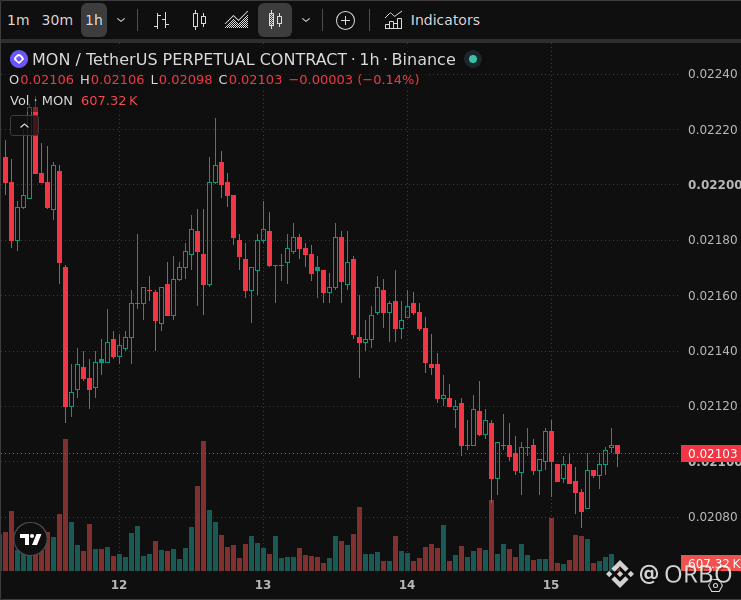Select the hollow candles chart type
The image size is (741, 600).
275,20
